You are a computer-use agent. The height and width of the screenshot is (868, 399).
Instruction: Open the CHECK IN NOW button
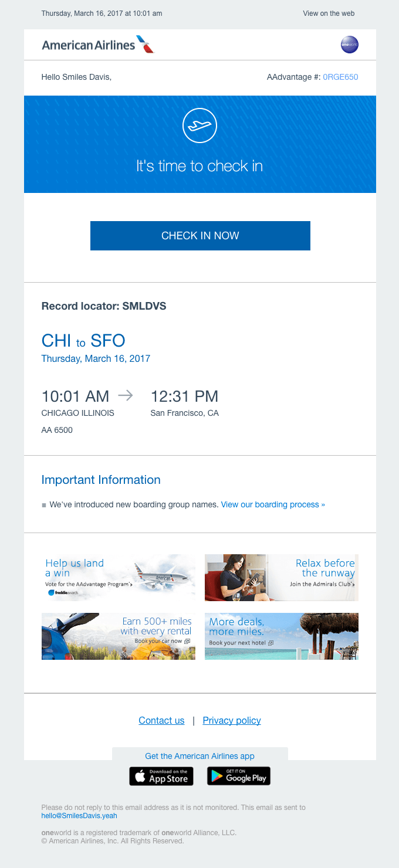point(199,235)
